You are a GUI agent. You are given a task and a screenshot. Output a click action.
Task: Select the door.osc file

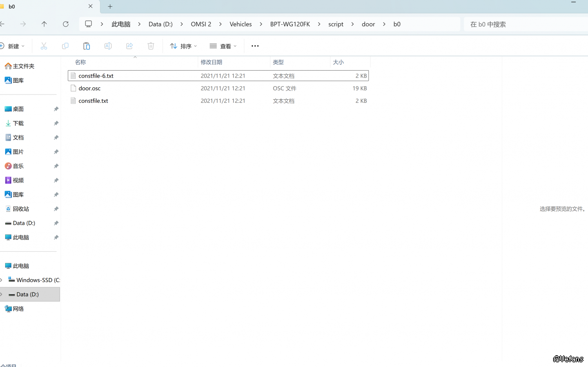[90, 89]
